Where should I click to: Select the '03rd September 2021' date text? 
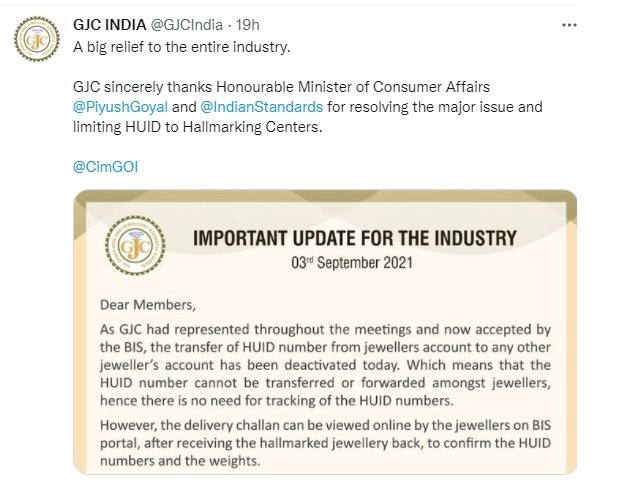tap(352, 263)
